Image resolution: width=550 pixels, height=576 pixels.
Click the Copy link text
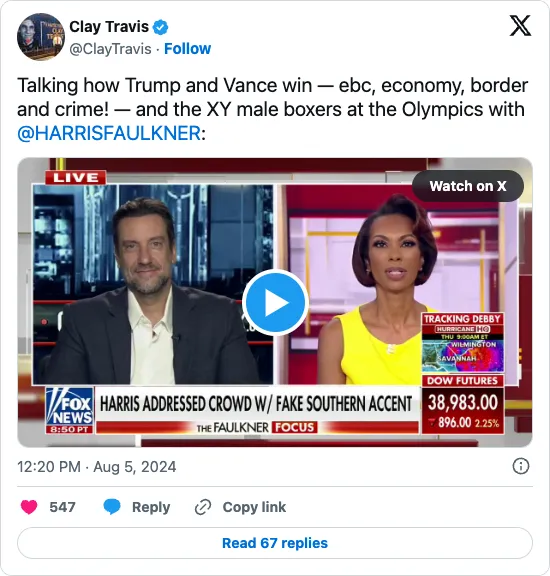(254, 507)
